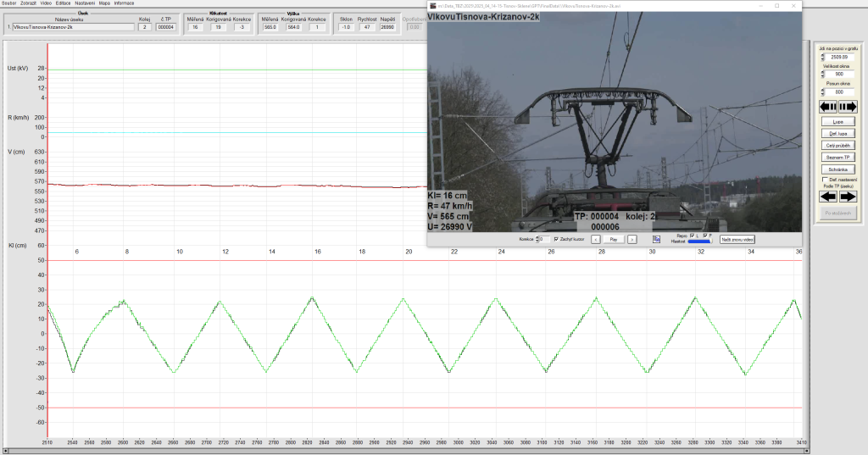
Task: Click the Posun okna stepper arrows
Action: click(x=822, y=92)
